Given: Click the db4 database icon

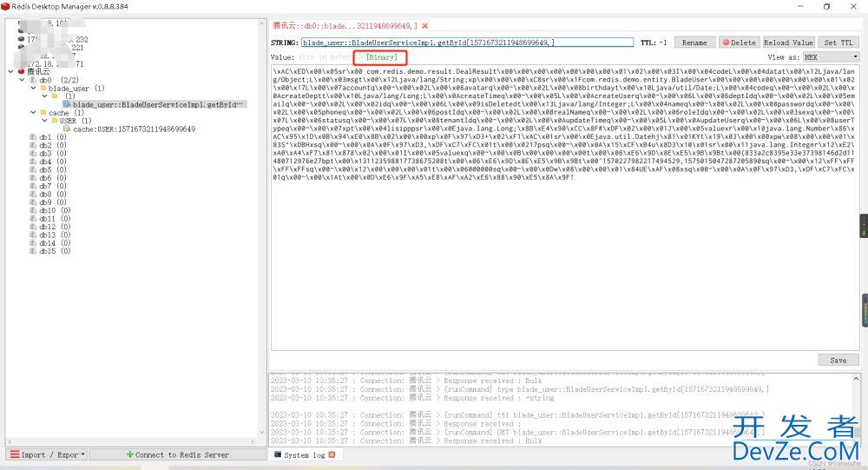Looking at the screenshot, I should [x=33, y=162].
